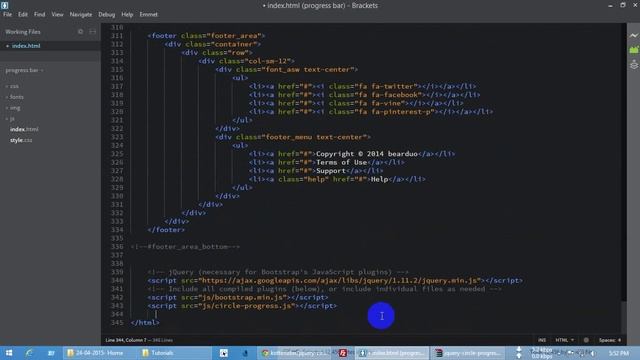Screen dimensions: 640x360
Task: Click the fa-vine list item on line 319
Action: pos(356,103)
